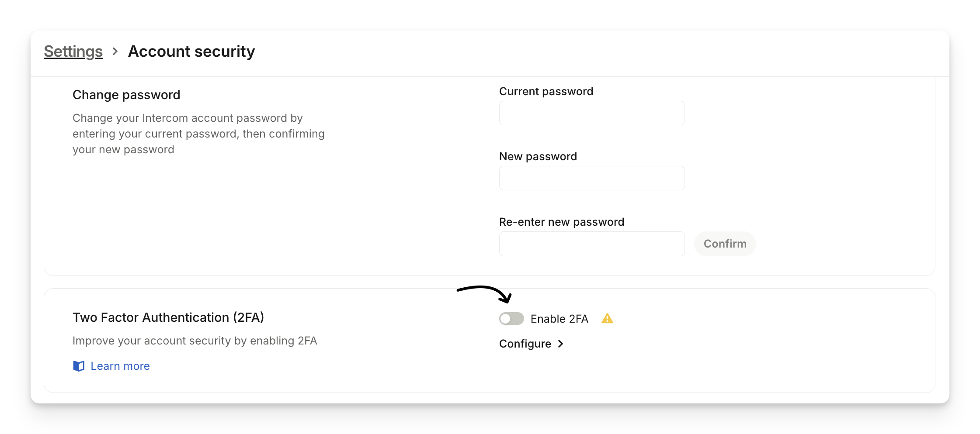Click the Re-enter new password label

561,222
